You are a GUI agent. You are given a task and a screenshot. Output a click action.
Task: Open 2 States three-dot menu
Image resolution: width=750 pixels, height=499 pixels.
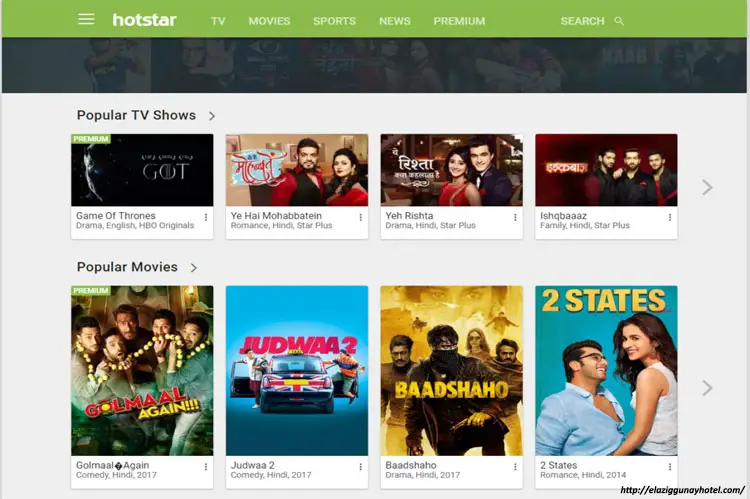point(670,466)
